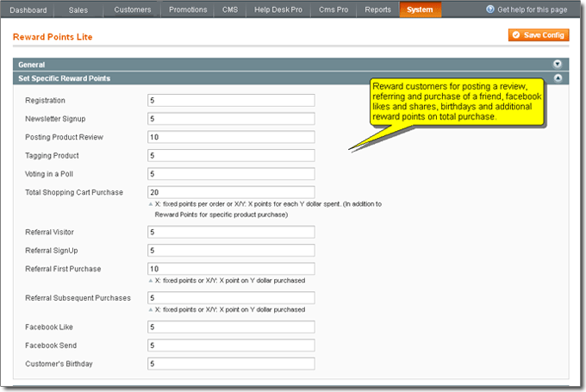This screenshot has width=586, height=392.
Task: Click the Referral First Purchase label
Action: pos(63,269)
